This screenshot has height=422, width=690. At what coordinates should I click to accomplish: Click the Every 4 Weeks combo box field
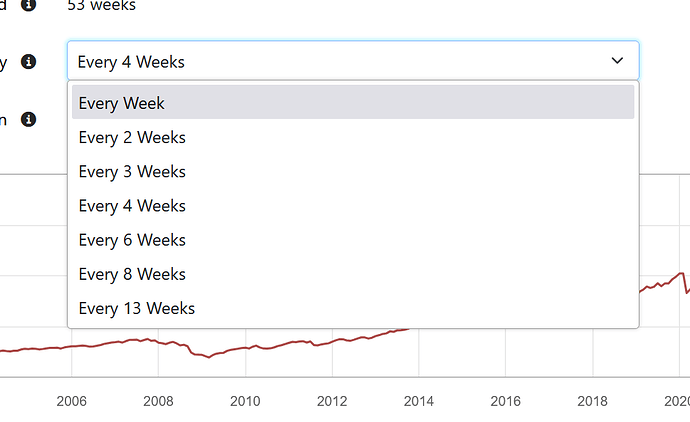[x=353, y=61]
